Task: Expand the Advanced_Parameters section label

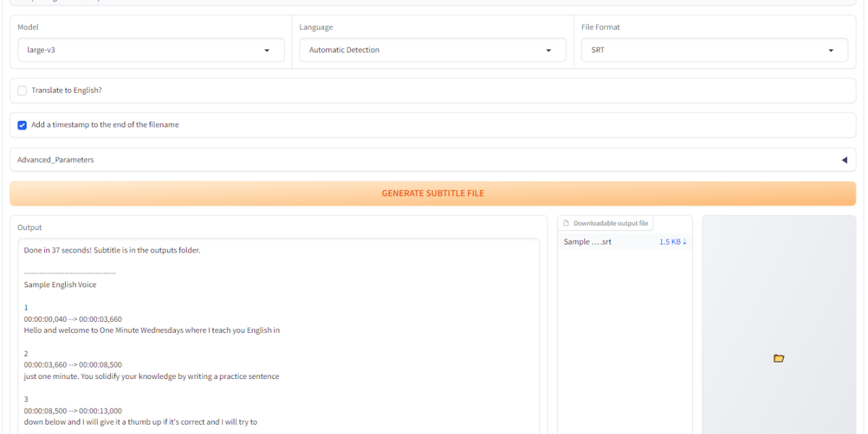Action: click(56, 160)
